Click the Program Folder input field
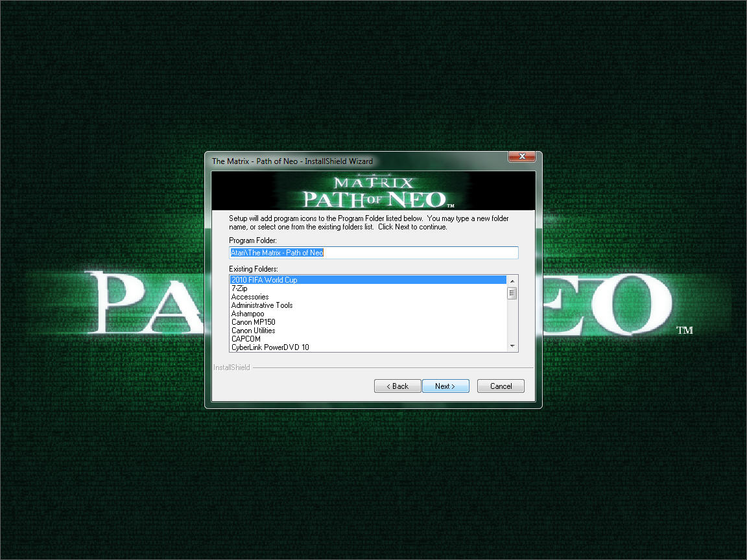 click(373, 253)
